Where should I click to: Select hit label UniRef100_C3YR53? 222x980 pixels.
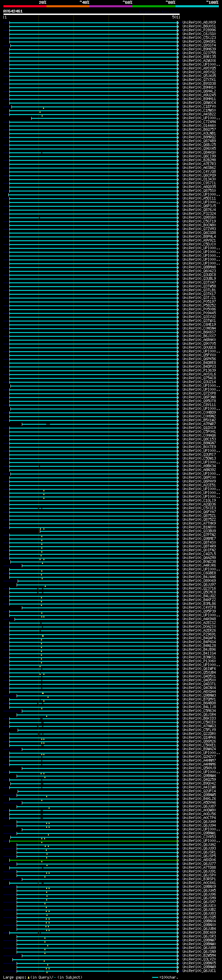pos(199,837)
